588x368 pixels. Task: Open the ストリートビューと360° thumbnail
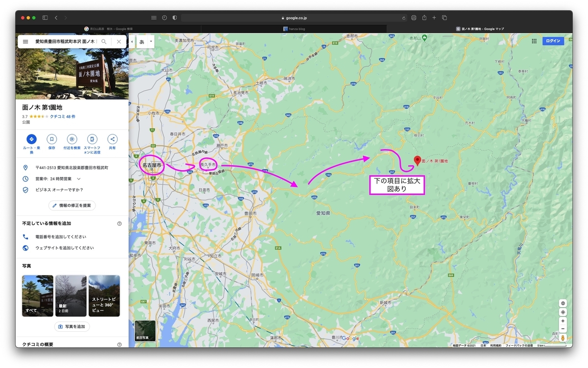coord(104,296)
